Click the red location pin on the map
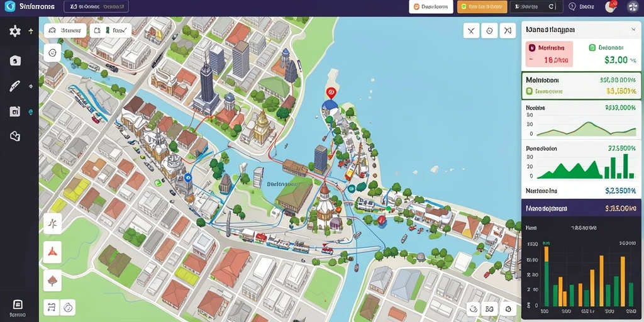 (x=331, y=93)
